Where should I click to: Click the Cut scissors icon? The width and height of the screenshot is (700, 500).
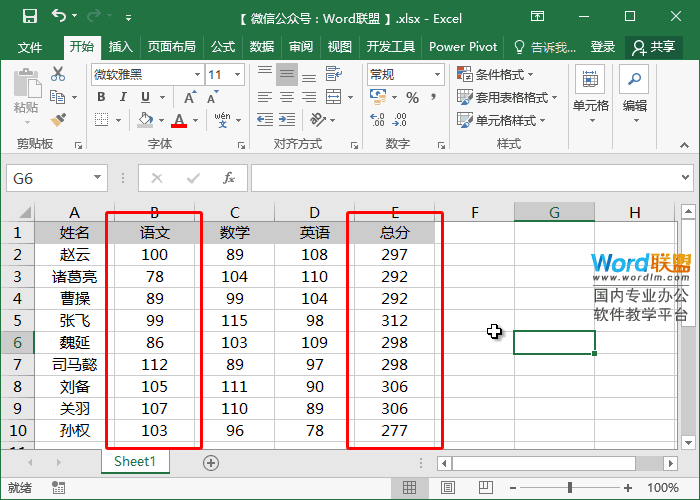pos(57,74)
